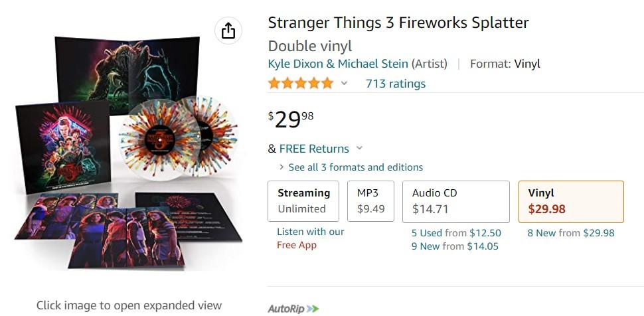Open the 713 ratings link
Screen dimensions: 644x316
tap(396, 84)
